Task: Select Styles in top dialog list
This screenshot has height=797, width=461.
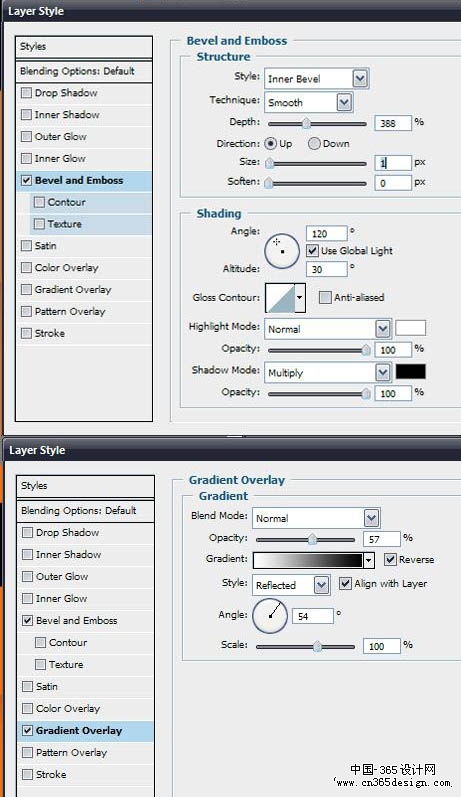Action: click(84, 47)
